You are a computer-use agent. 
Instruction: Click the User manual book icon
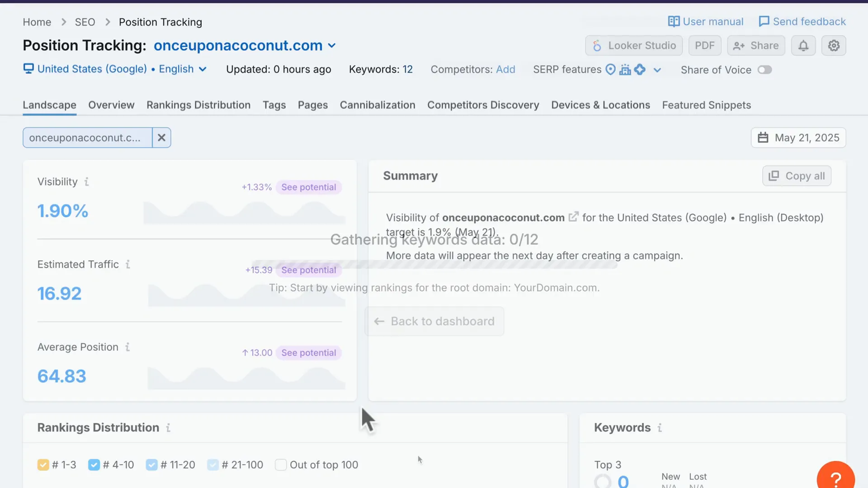click(x=674, y=22)
